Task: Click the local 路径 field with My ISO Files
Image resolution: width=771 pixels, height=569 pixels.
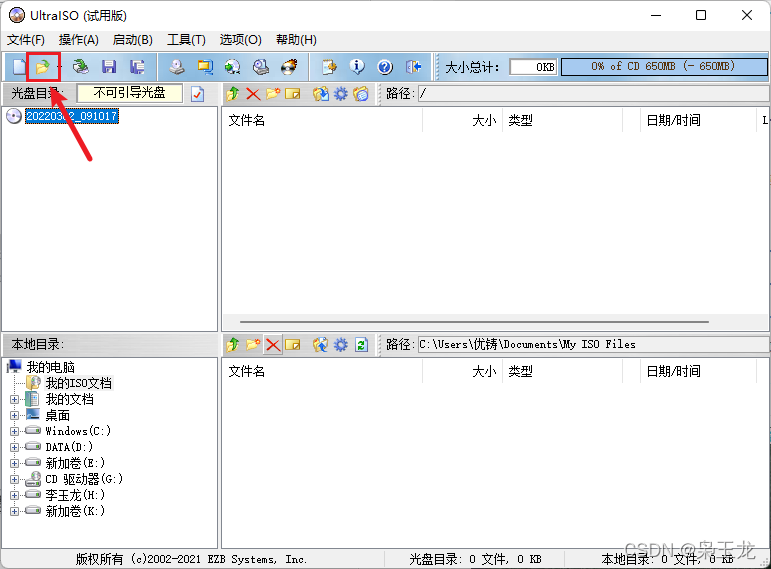Action: (593, 345)
